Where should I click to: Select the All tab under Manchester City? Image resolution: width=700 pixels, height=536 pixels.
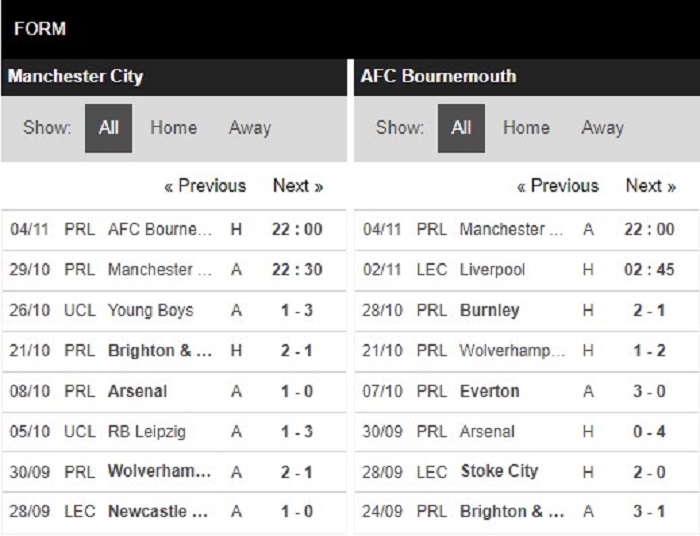[x=108, y=129]
